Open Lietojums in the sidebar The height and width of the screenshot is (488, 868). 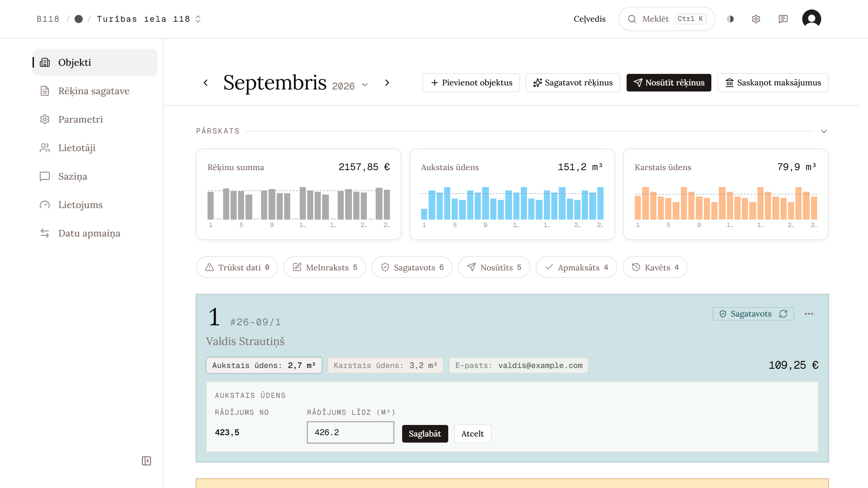[x=95, y=205]
